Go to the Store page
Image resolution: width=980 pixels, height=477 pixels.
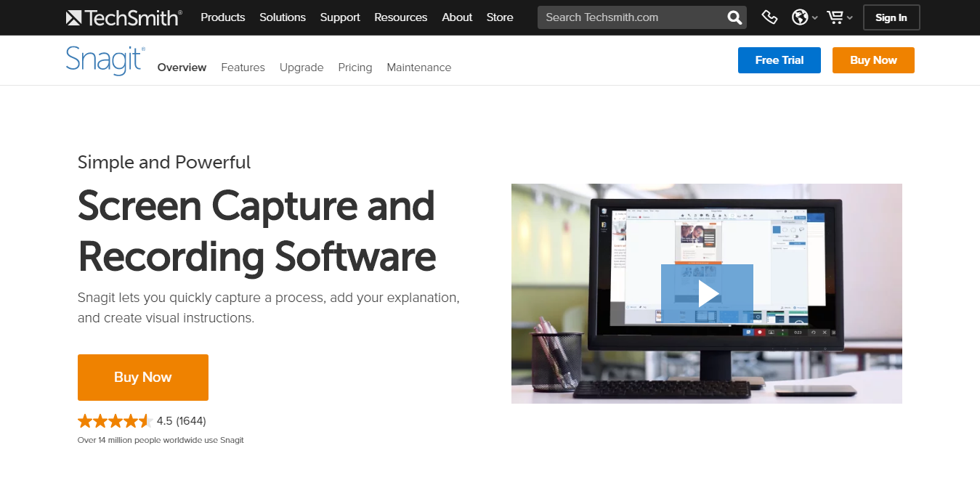tap(500, 17)
